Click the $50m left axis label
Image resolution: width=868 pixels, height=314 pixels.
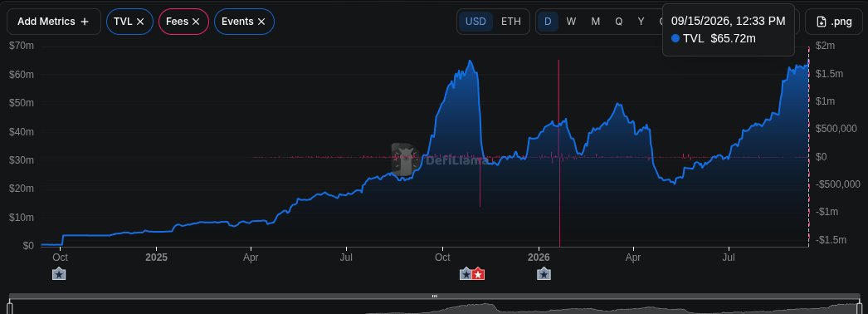[22, 103]
